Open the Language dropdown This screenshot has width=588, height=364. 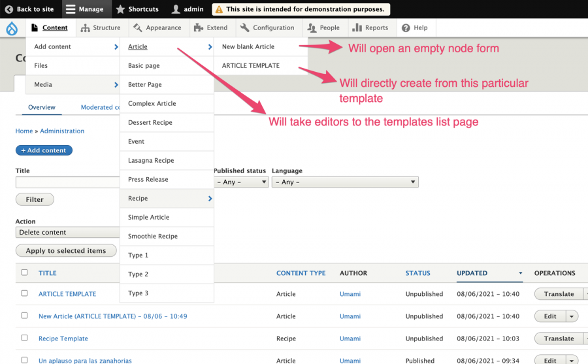coord(345,182)
